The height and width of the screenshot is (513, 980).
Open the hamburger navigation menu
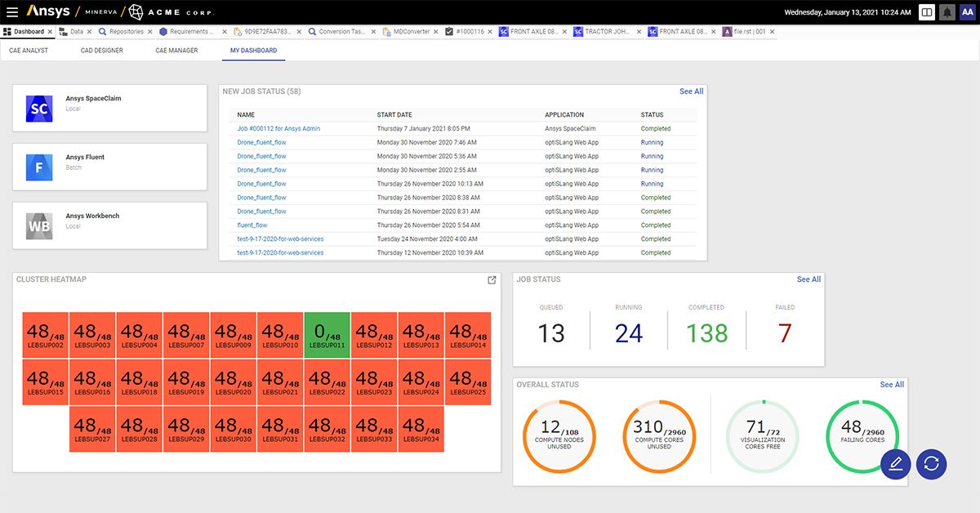12,12
